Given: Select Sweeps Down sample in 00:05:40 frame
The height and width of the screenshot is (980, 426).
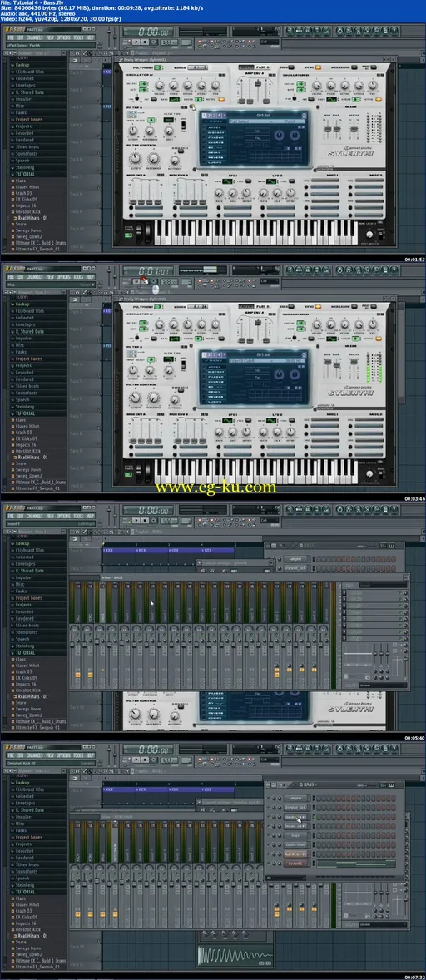Looking at the screenshot, I should click(x=28, y=710).
